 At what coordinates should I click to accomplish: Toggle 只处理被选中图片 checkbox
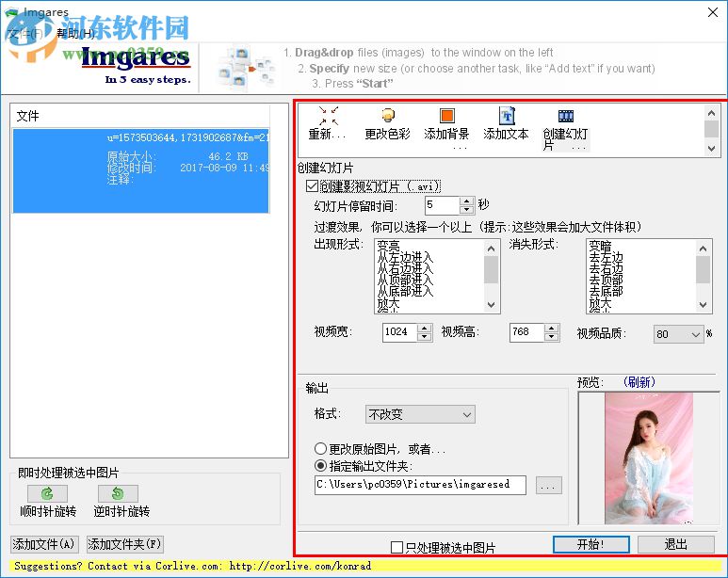(397, 547)
